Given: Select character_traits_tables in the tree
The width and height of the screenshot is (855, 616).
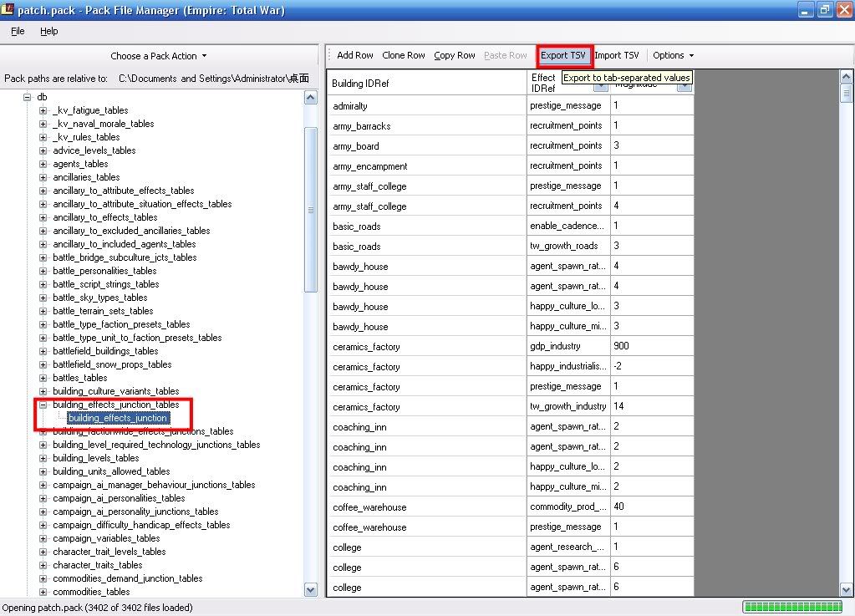Looking at the screenshot, I should coord(97,565).
